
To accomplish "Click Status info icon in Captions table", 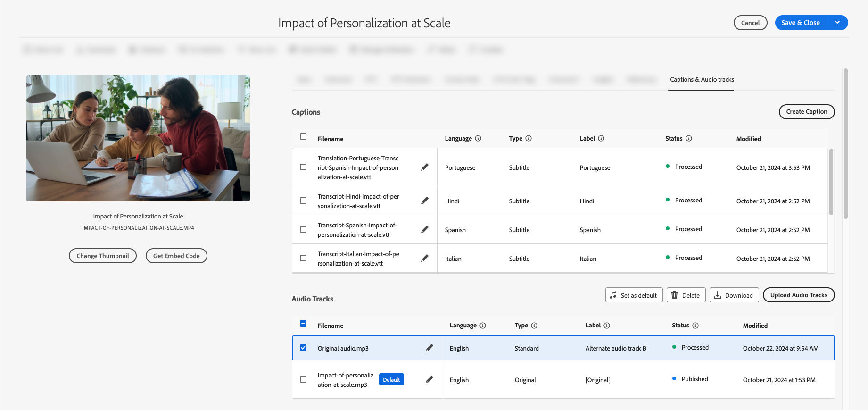I will pos(689,138).
